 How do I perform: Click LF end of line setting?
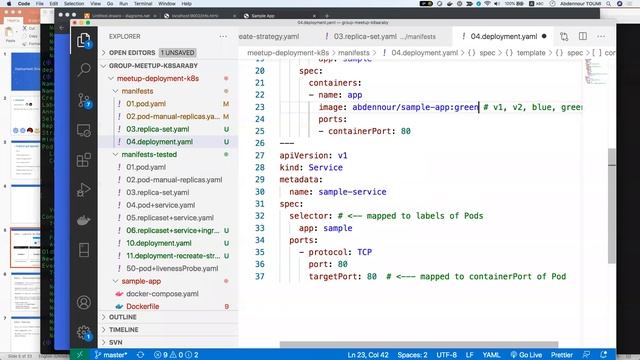click(469, 355)
